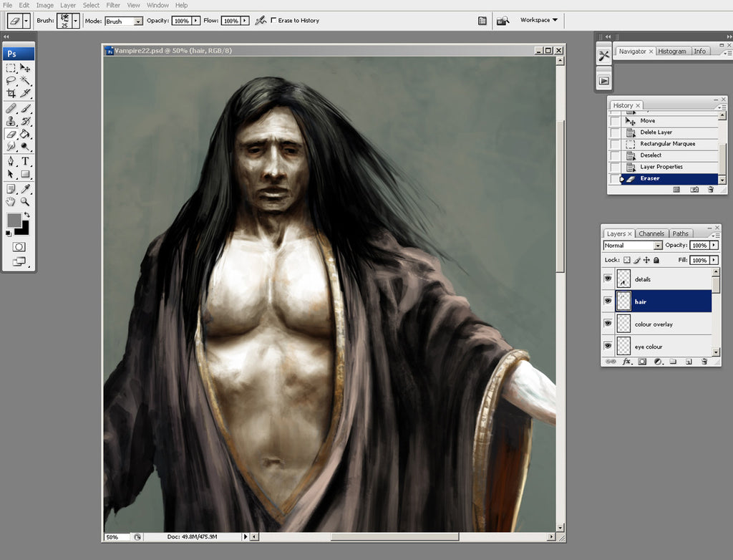Expand the Workspace dropdown
This screenshot has height=560, width=733.
(538, 20)
